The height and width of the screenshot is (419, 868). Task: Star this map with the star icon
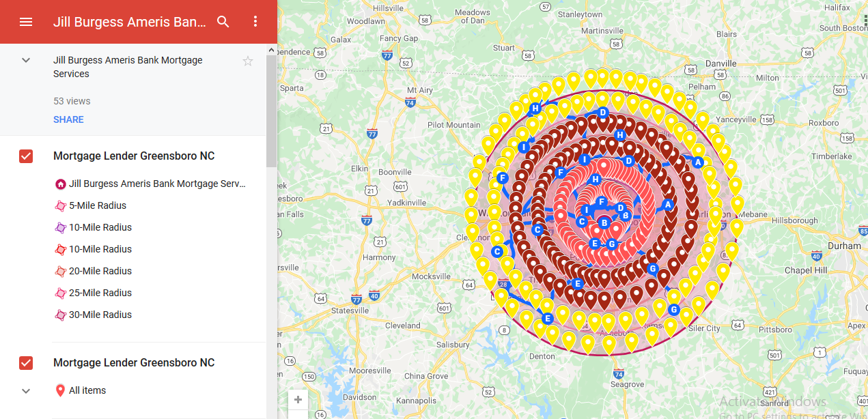(248, 61)
